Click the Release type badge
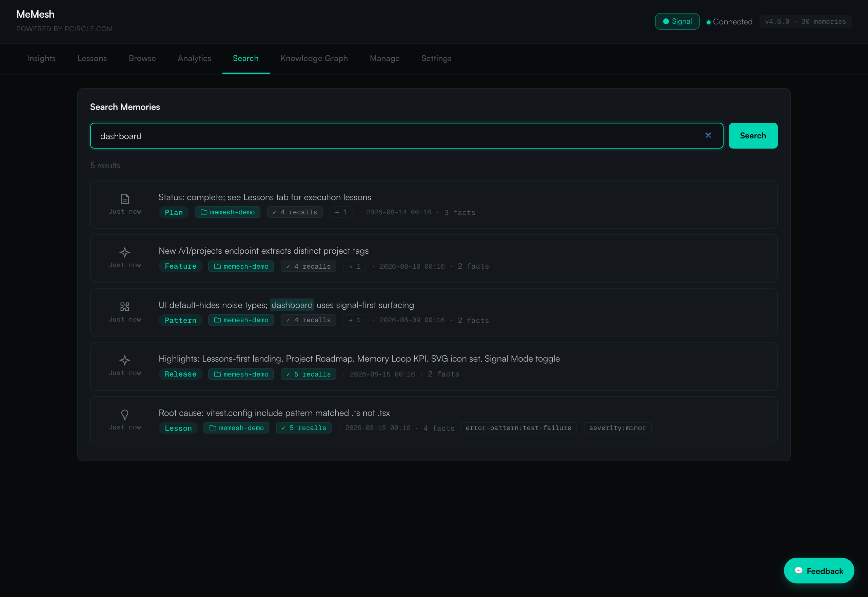Image resolution: width=868 pixels, height=597 pixels. point(181,374)
